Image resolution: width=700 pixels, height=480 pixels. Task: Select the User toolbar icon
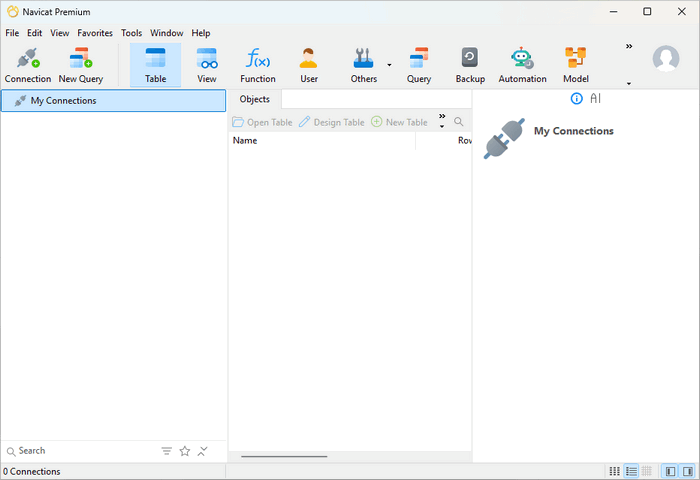click(309, 65)
